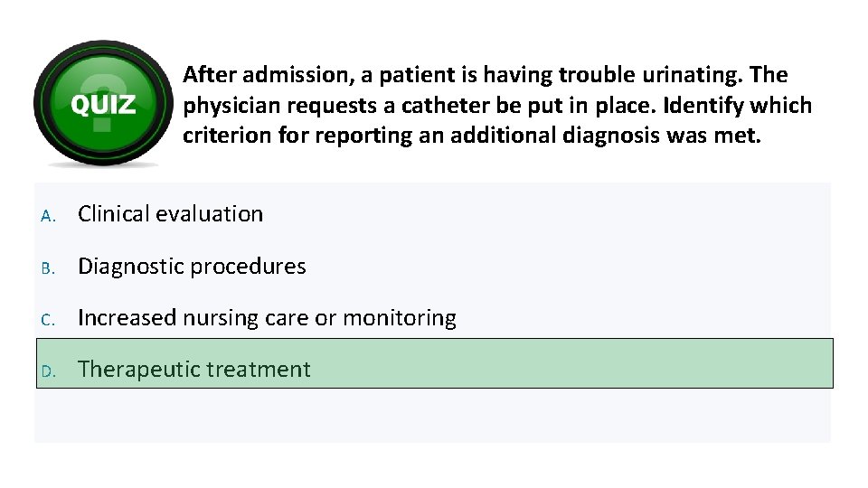The image size is (868, 488).
Task: Click the word evaluation in option A
Action: pyautogui.click(x=209, y=214)
